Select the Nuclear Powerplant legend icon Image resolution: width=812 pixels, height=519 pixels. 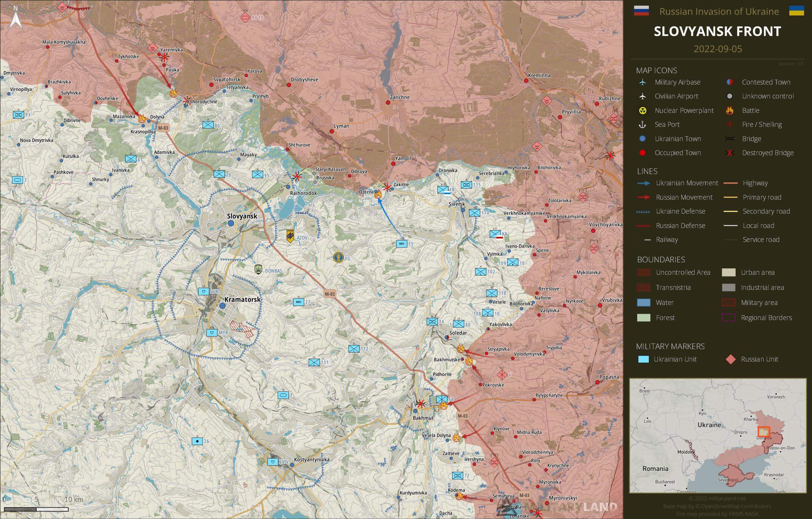click(642, 111)
